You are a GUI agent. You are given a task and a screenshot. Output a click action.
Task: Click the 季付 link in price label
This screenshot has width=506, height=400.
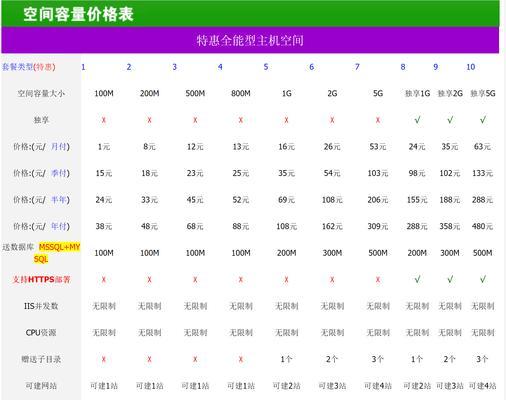point(58,173)
